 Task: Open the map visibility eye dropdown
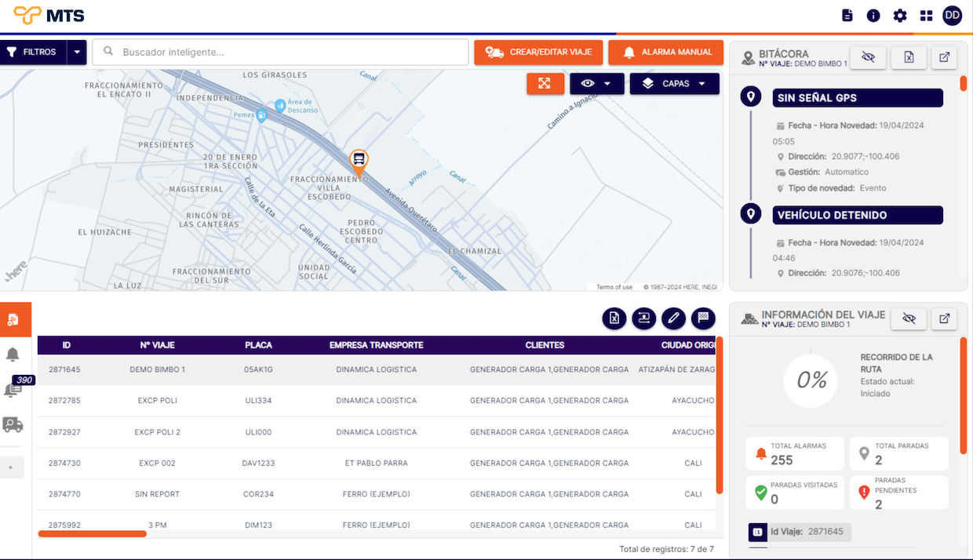[x=596, y=84]
